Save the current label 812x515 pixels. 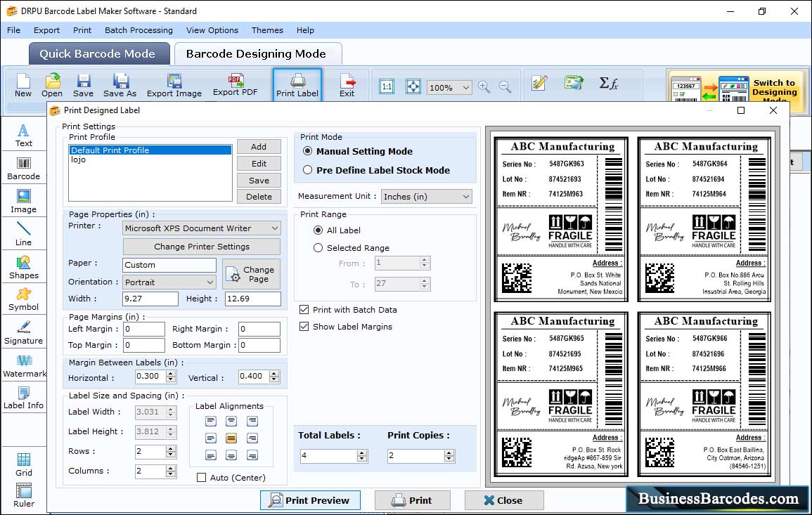83,86
